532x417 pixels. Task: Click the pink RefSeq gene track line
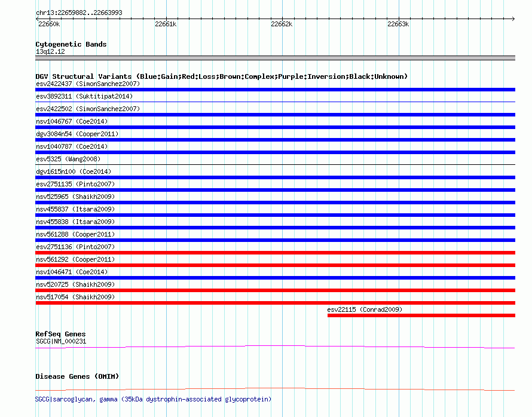coord(275,345)
